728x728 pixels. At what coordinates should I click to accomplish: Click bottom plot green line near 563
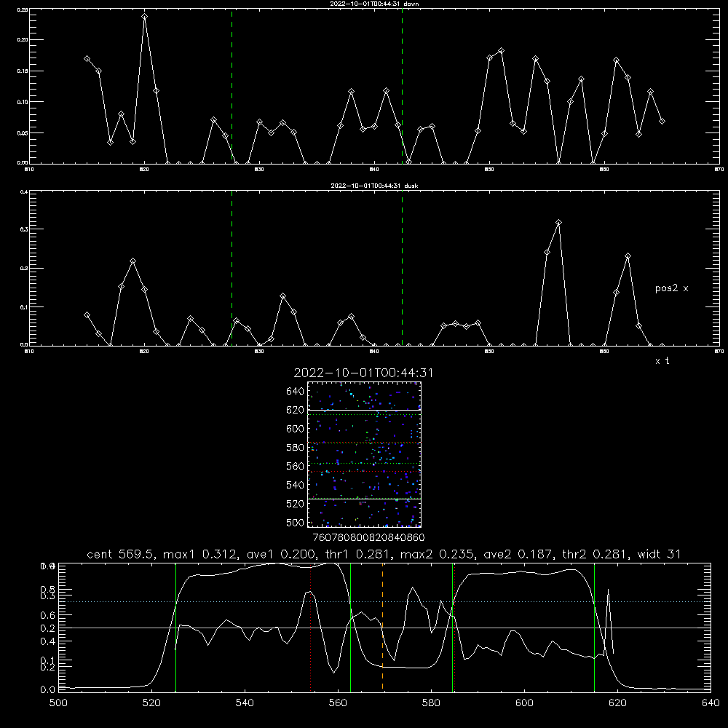[x=351, y=627]
